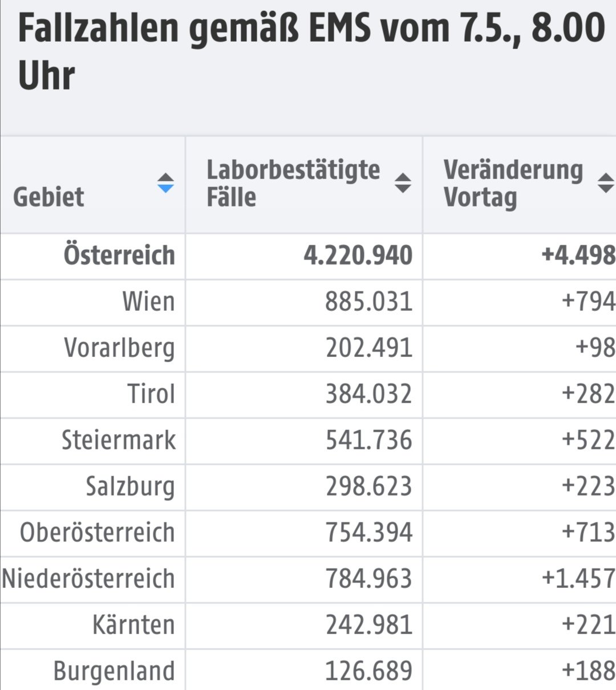
Task: Select the Oberösterreich row label
Action: [98, 532]
